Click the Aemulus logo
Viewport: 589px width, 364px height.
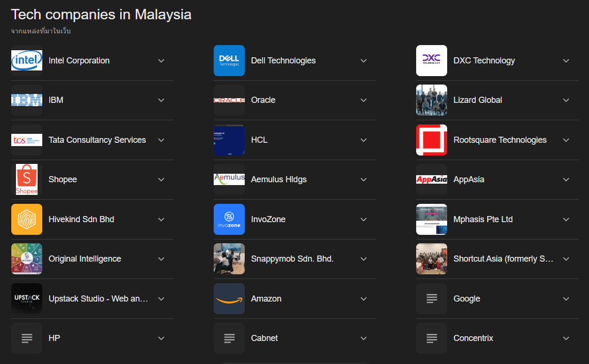click(x=229, y=179)
